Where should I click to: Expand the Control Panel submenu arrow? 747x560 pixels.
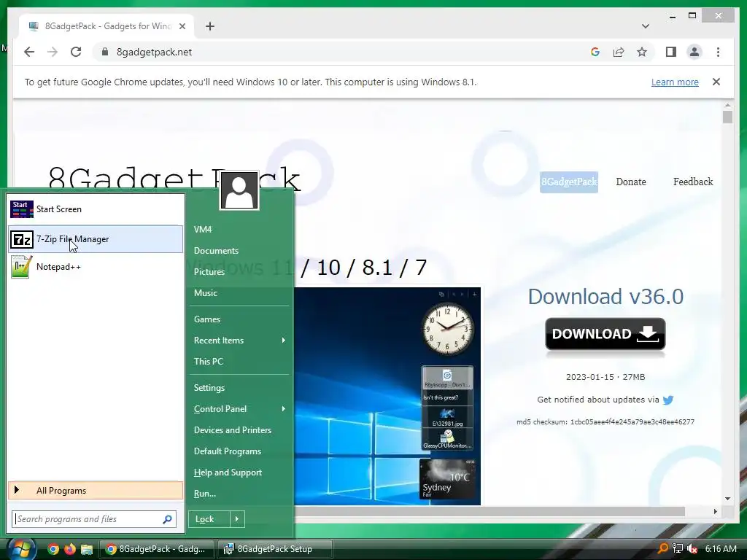pos(284,409)
